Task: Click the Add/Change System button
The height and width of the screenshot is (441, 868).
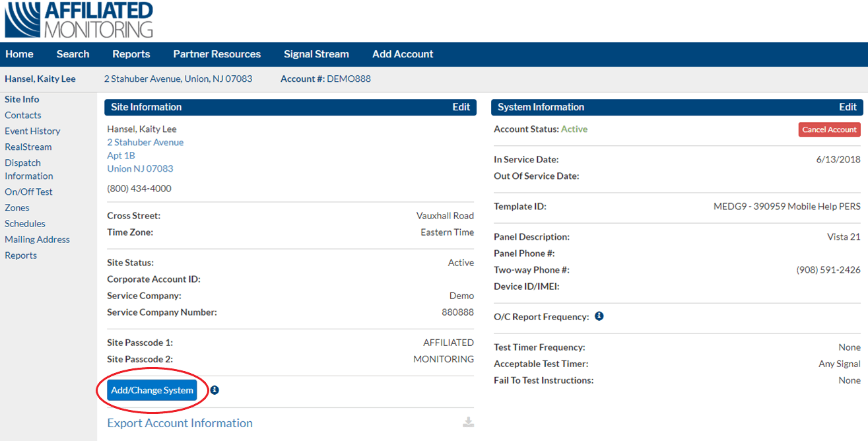Action: tap(152, 390)
